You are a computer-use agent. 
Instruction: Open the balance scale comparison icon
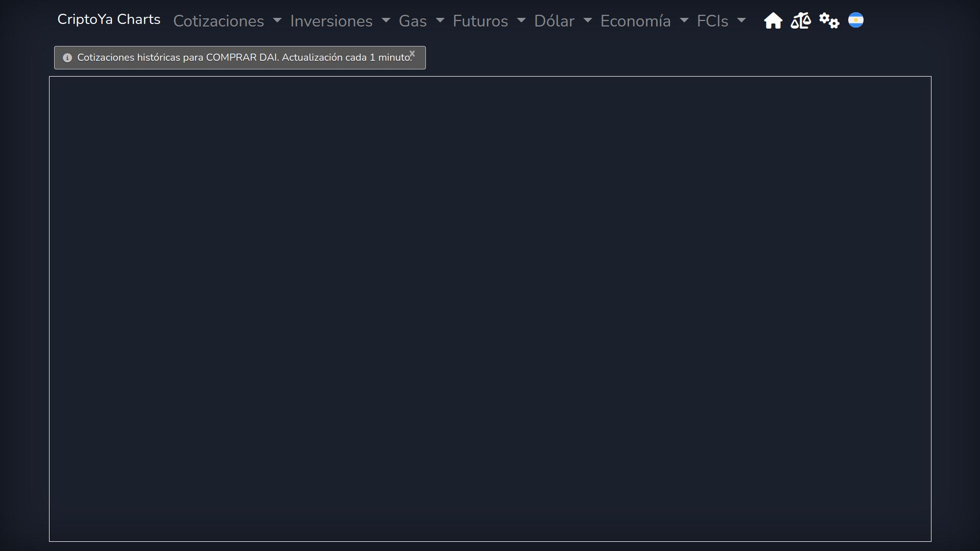(x=800, y=21)
